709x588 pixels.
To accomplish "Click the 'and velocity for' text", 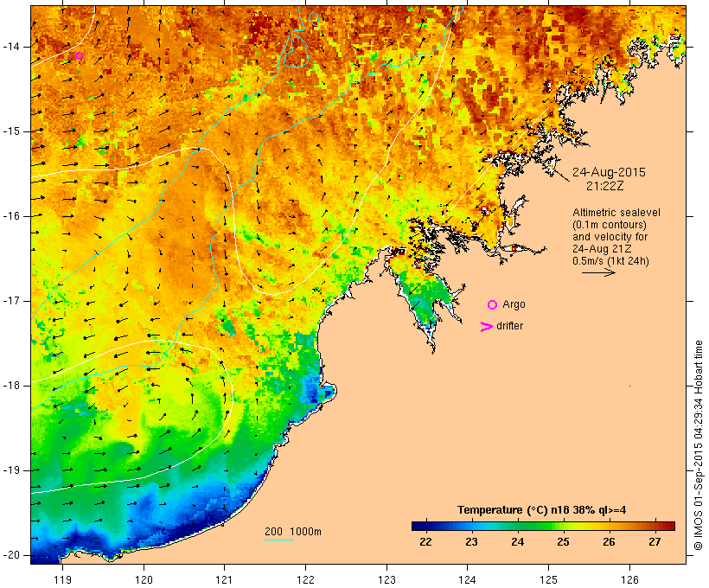I will click(x=610, y=237).
